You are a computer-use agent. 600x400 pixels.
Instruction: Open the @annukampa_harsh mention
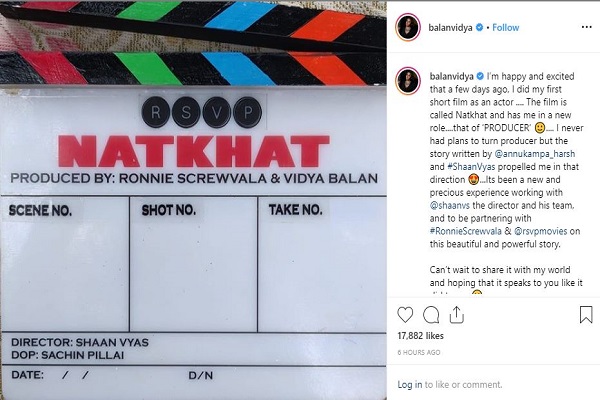pyautogui.click(x=535, y=154)
